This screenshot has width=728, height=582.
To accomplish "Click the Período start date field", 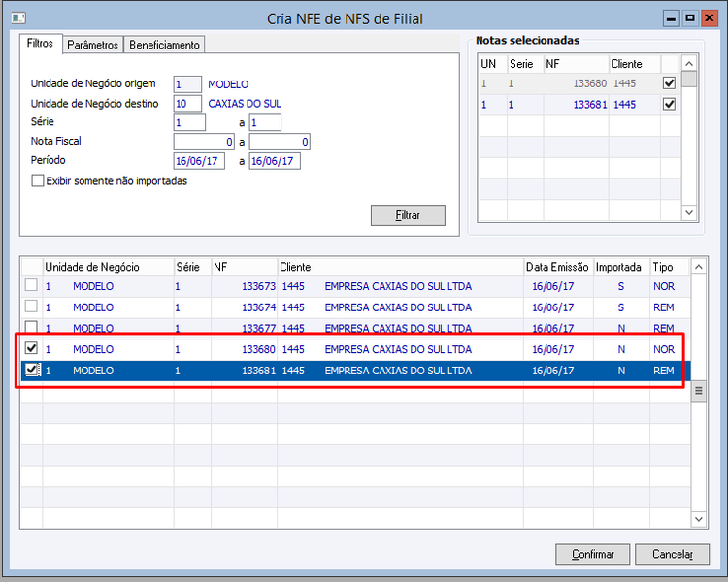I will [199, 161].
